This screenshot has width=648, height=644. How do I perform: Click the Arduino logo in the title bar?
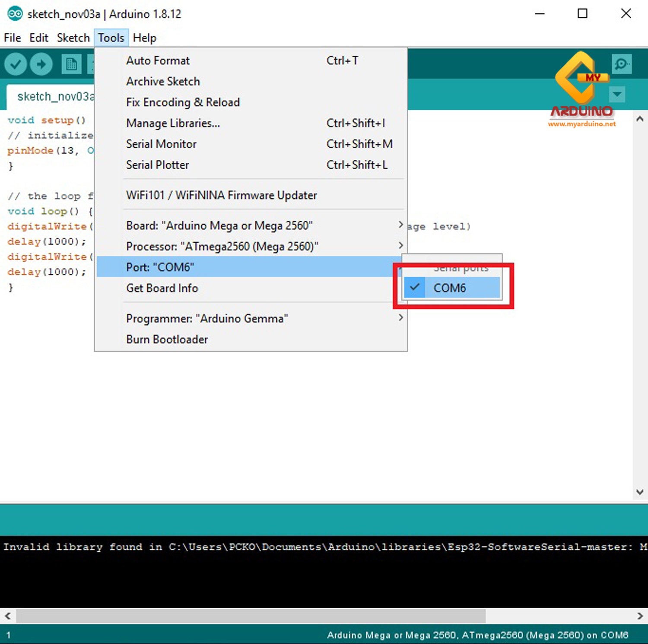tap(14, 13)
